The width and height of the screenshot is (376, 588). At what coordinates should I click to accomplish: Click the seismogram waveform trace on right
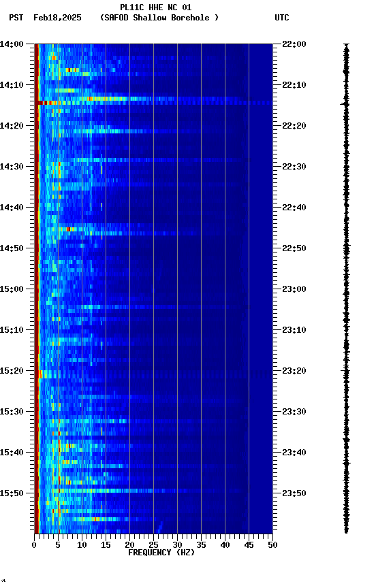346,288
